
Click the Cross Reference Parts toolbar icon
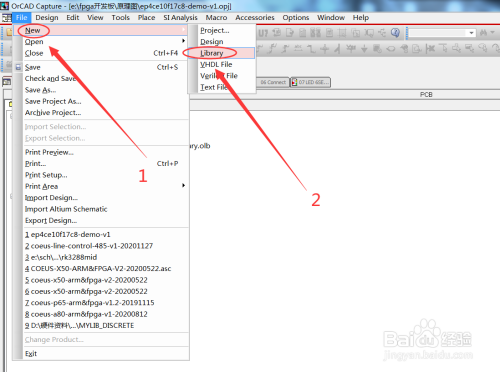click(315, 32)
